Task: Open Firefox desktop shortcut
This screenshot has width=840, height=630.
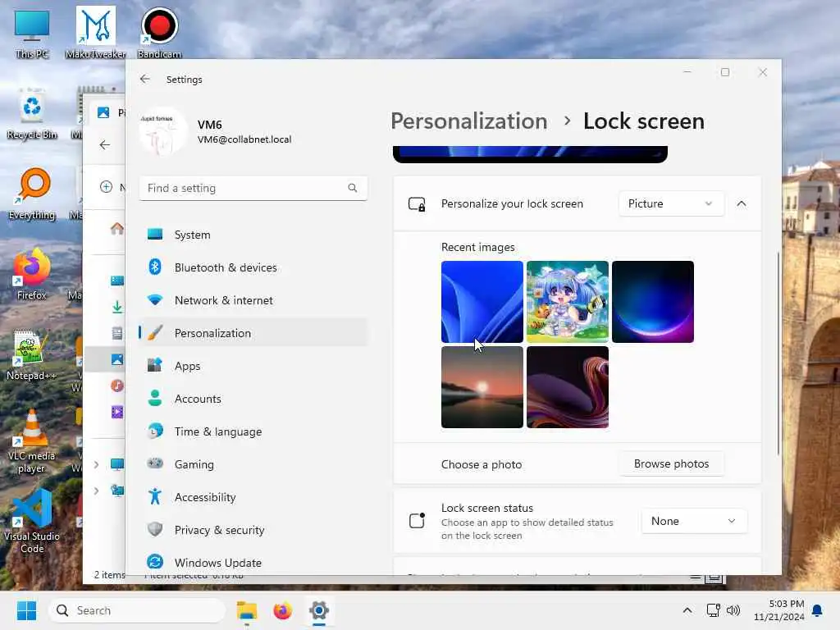Action: (x=32, y=274)
